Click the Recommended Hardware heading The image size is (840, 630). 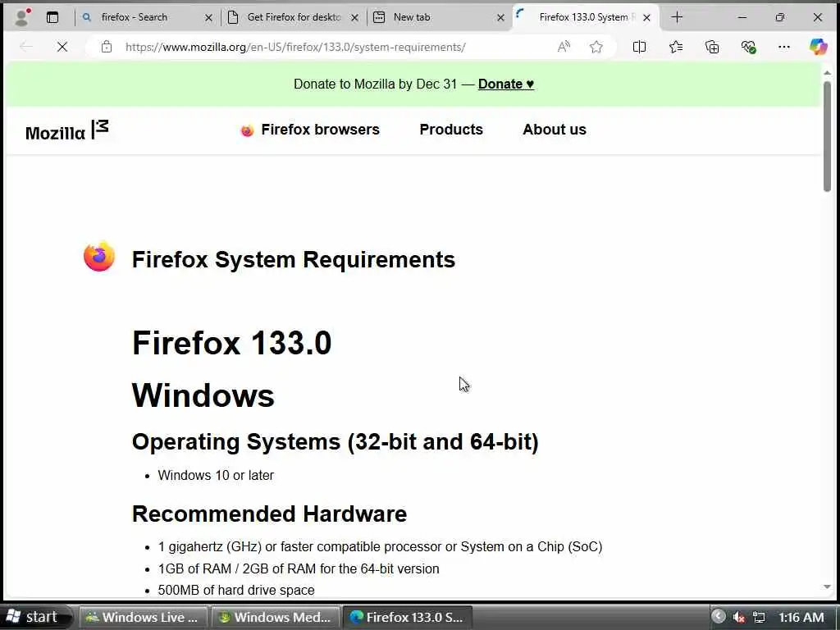[269, 514]
